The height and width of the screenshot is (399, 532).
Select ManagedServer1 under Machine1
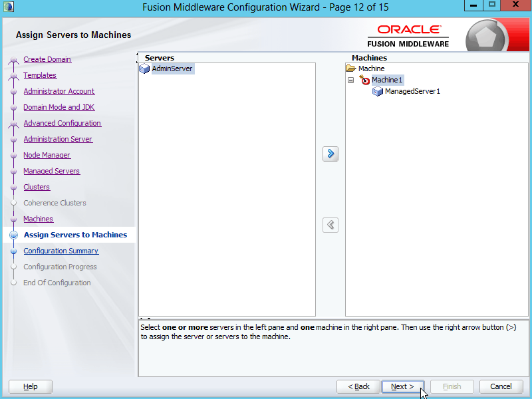point(412,92)
